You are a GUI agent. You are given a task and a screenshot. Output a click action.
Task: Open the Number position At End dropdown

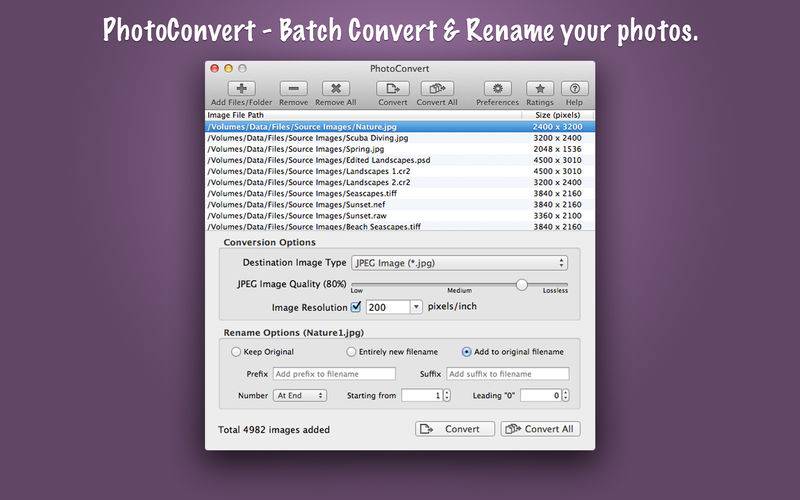pyautogui.click(x=300, y=395)
